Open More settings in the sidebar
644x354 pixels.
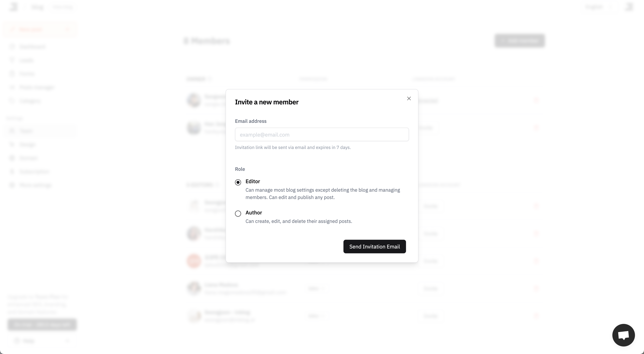(36, 185)
